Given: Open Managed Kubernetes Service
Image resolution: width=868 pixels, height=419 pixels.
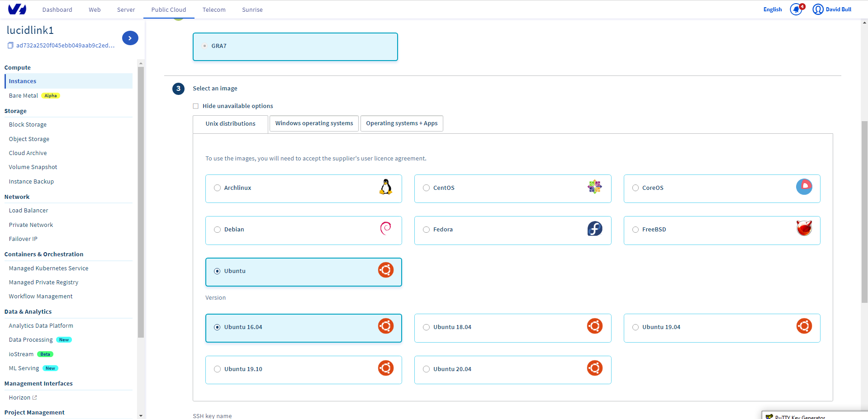Looking at the screenshot, I should tap(48, 268).
